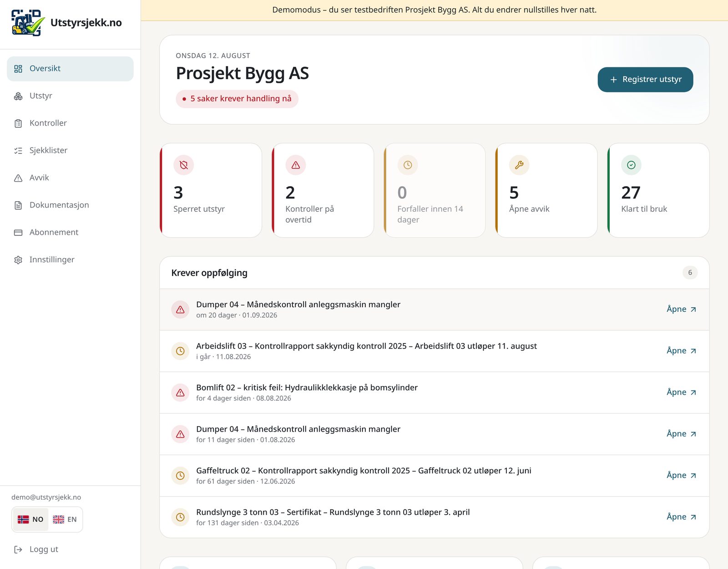728x569 pixels.
Task: Click Åpne for Bomlift 02 kritisk feil
Action: point(681,392)
